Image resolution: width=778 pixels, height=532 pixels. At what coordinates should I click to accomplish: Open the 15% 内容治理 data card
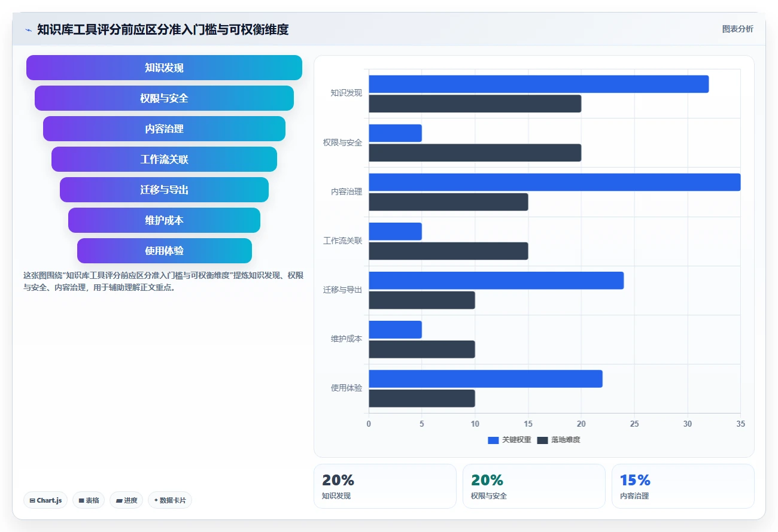click(x=683, y=486)
